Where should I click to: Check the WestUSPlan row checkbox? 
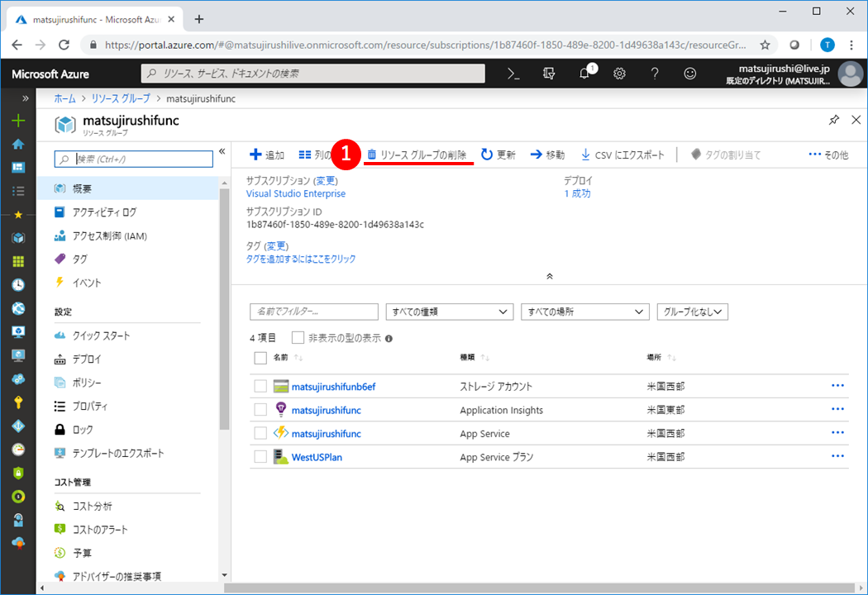[x=260, y=457]
